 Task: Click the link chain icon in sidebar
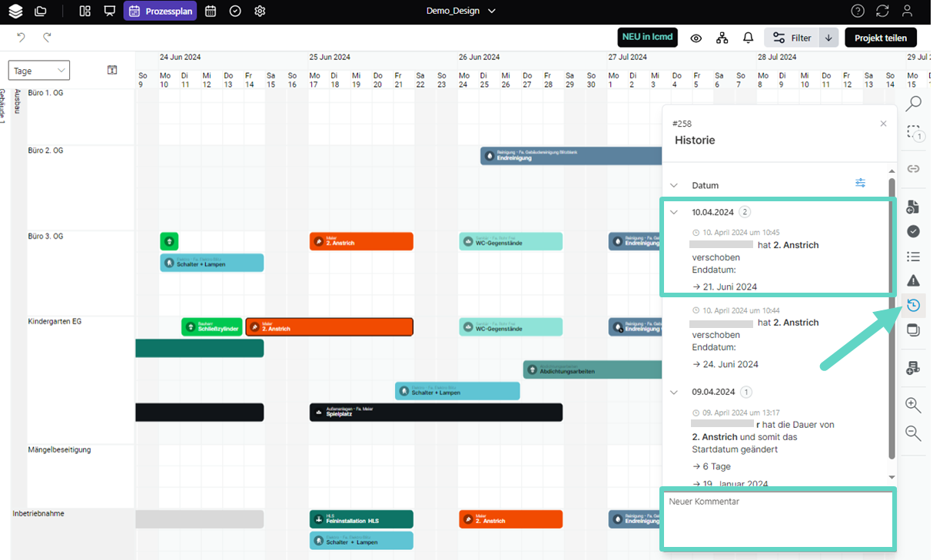[913, 168]
